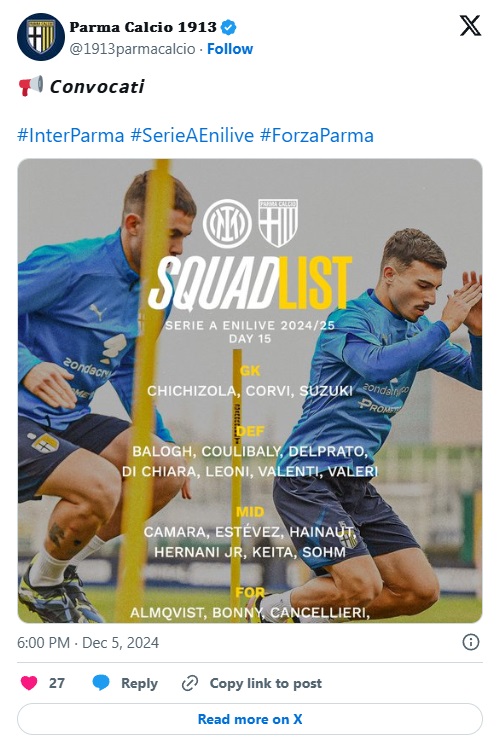The image size is (500, 752).
Task: Follow the Parma Calcio account
Action: click(230, 49)
